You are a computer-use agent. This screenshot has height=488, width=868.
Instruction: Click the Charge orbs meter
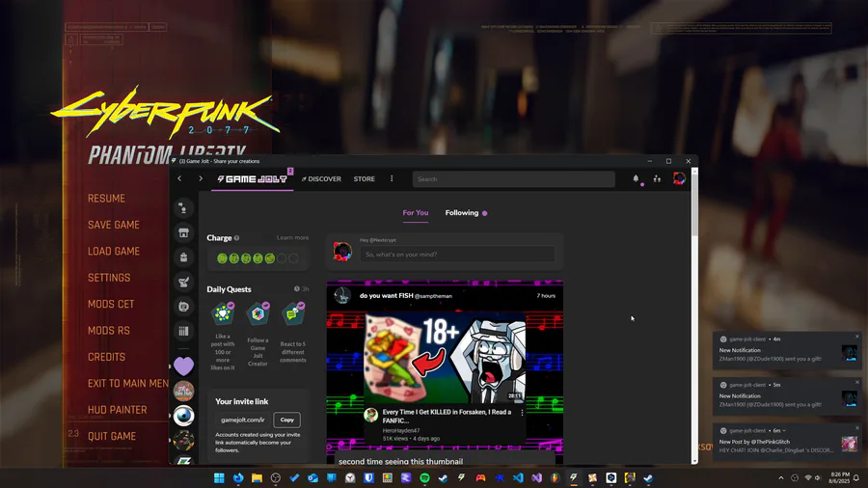pos(258,258)
